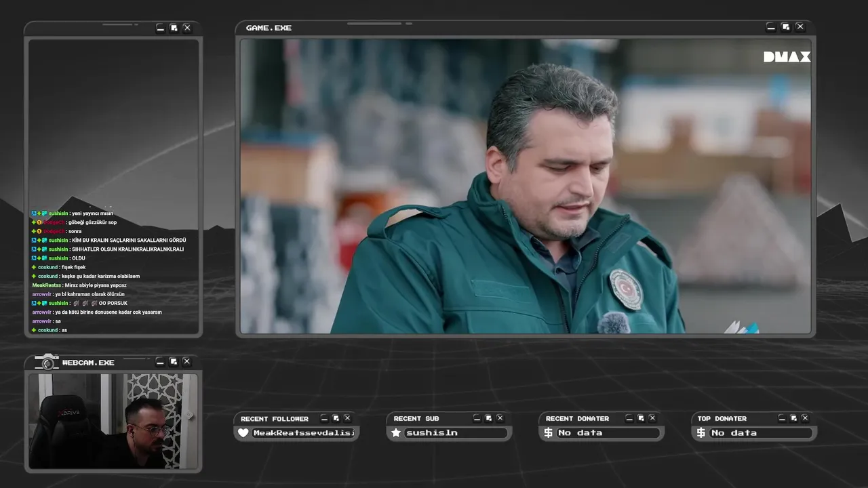This screenshot has width=868, height=488.
Task: Minimize the GAME.EXE window
Action: [770, 28]
